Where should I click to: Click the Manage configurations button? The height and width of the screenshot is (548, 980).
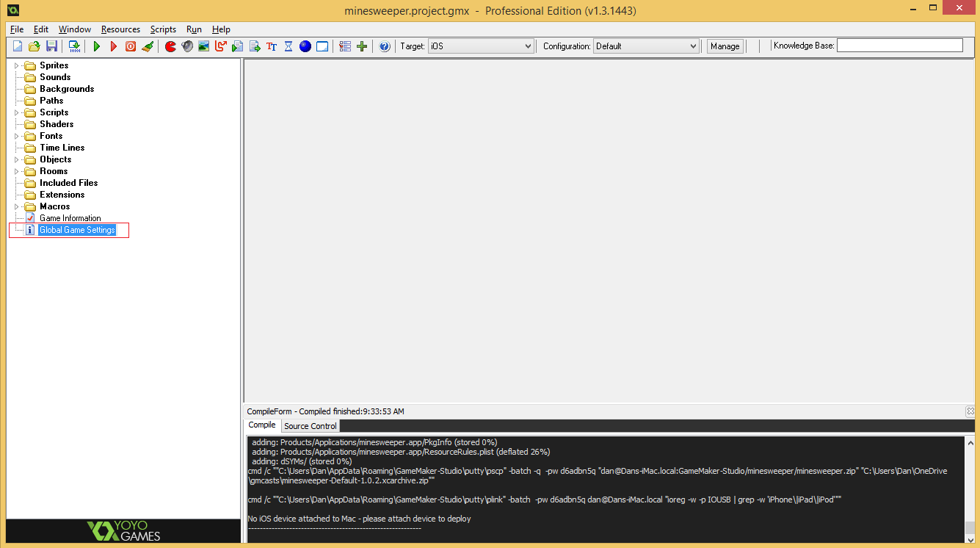(725, 46)
